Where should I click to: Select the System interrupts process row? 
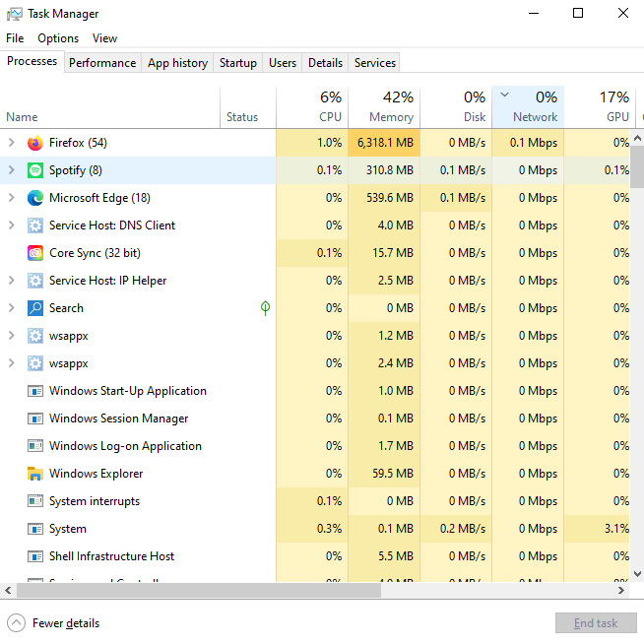tap(314, 501)
